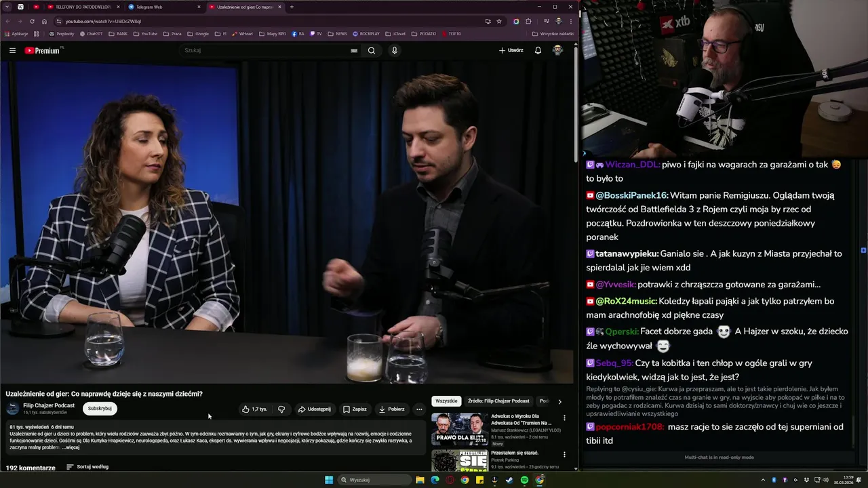868x488 pixels.
Task: Open Sortuj według comments sort dropdown
Action: 87,467
